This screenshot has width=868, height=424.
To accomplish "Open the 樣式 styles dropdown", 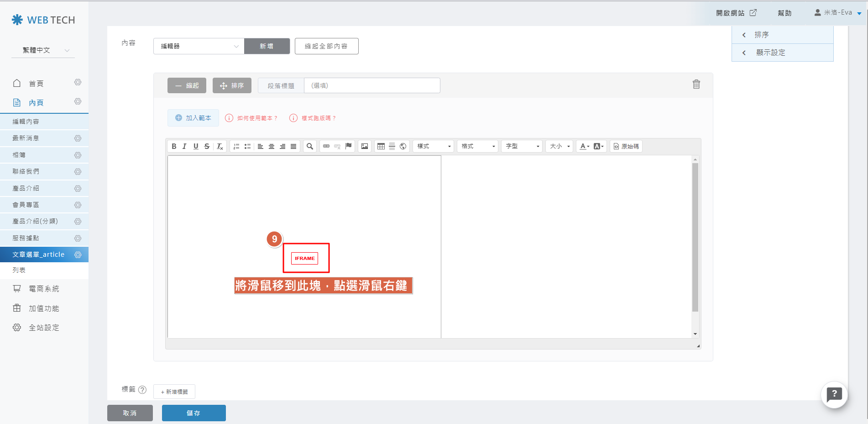I will click(434, 146).
